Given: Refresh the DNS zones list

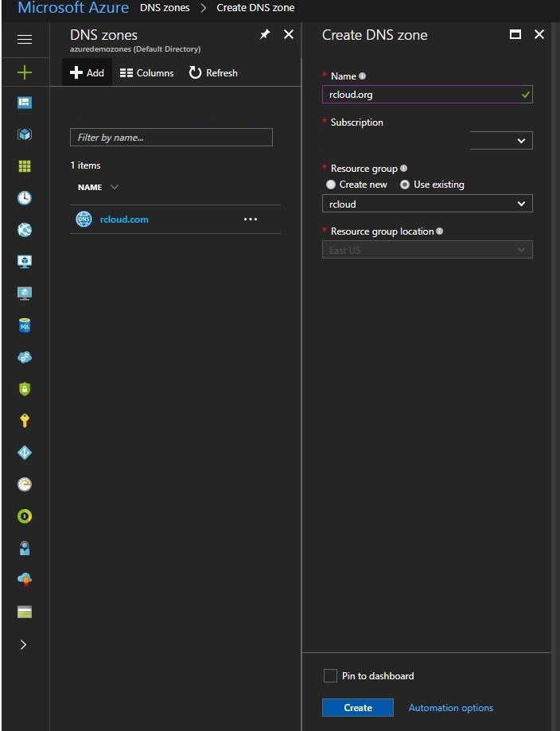Looking at the screenshot, I should click(213, 72).
